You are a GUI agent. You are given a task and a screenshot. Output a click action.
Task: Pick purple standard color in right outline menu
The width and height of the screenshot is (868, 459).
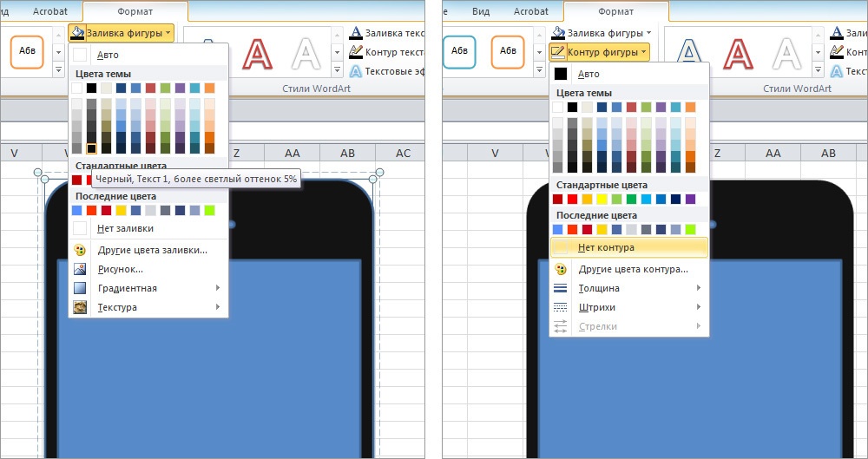[x=690, y=199]
